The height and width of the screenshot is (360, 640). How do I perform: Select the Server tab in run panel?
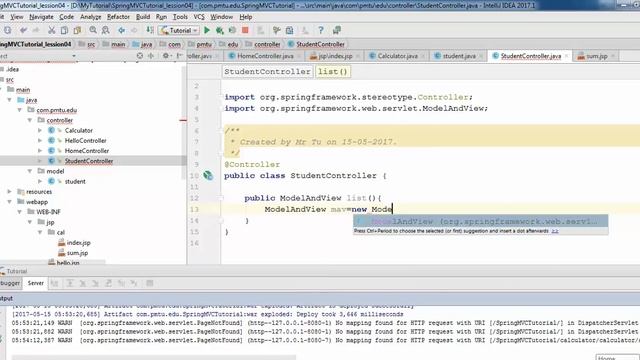pos(36,283)
